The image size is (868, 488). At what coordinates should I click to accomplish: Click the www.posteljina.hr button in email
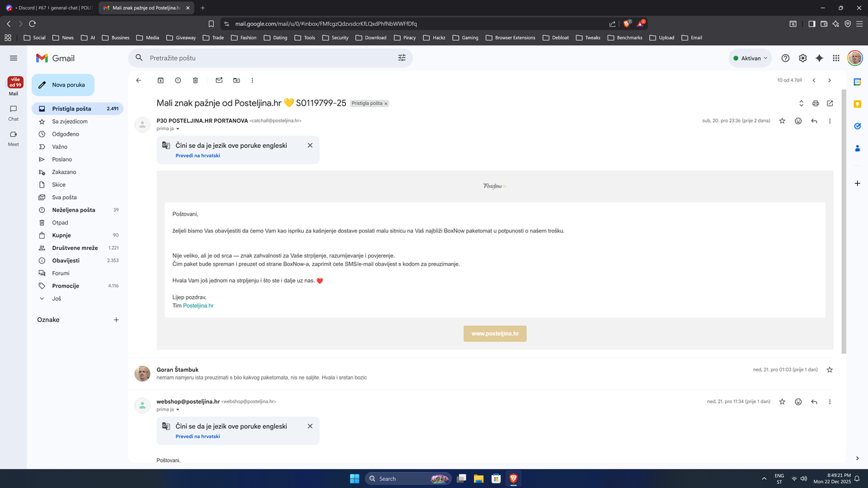coord(495,333)
